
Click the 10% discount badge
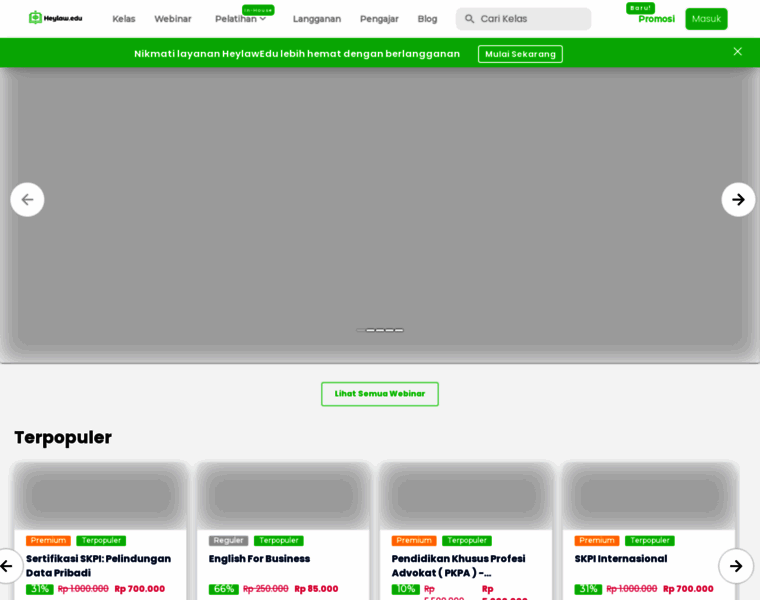(406, 589)
